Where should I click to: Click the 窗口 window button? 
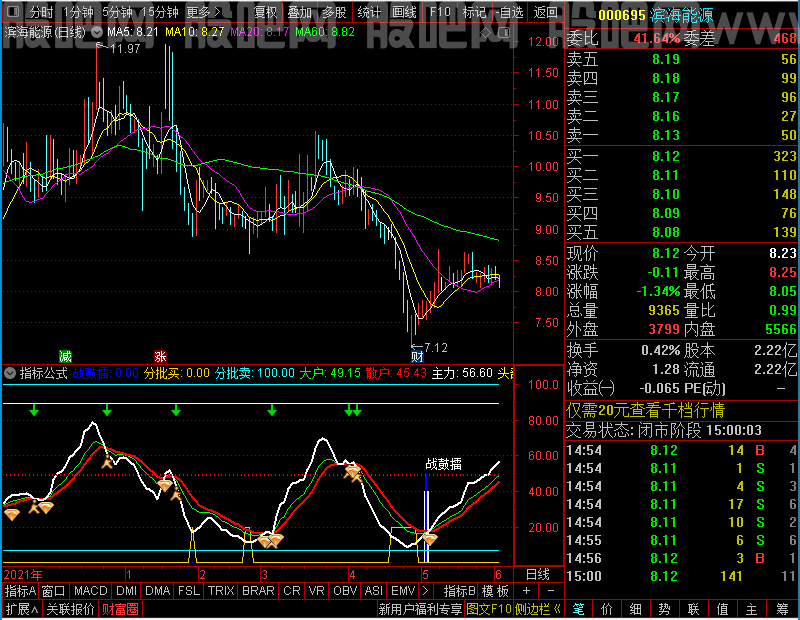[54, 591]
